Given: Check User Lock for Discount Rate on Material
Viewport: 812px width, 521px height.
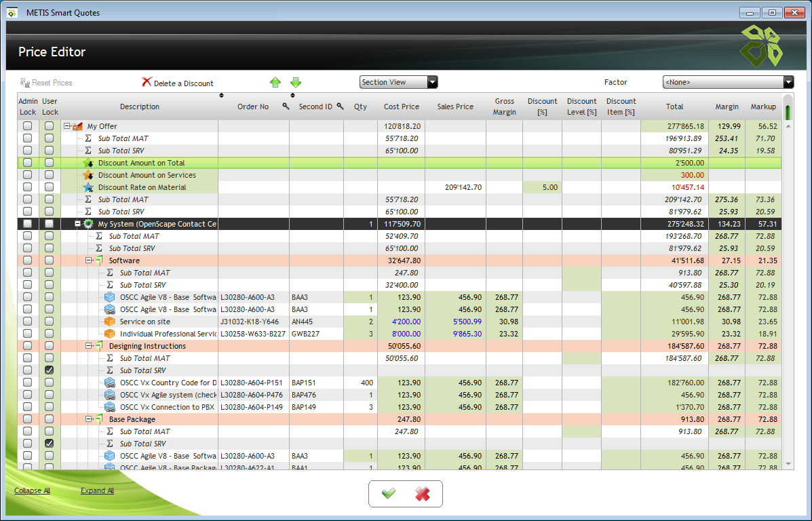Looking at the screenshot, I should coord(50,187).
